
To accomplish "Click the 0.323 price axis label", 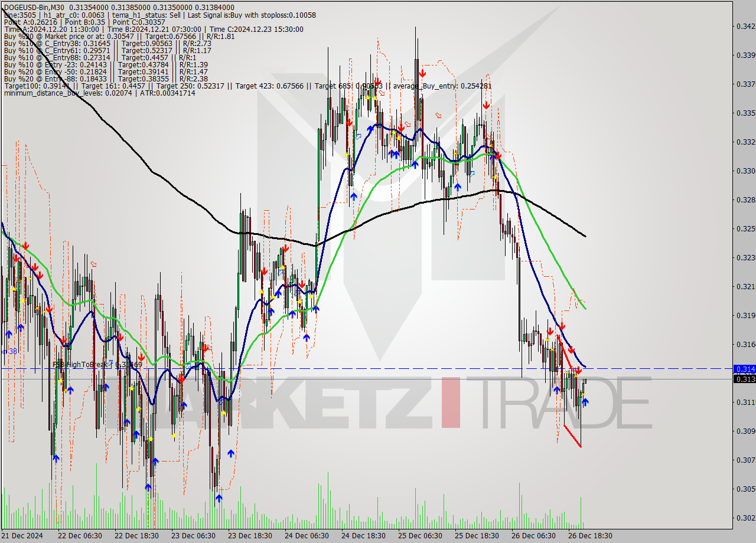I will [745, 258].
